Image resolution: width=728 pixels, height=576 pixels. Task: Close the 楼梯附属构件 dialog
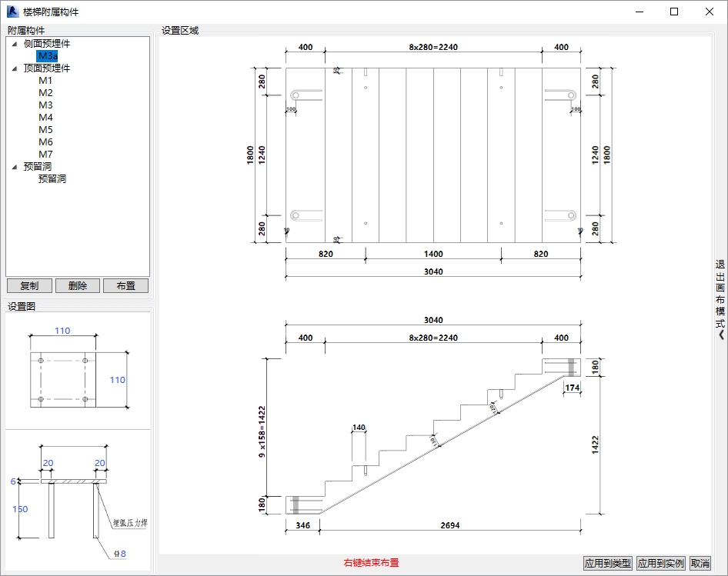point(710,12)
